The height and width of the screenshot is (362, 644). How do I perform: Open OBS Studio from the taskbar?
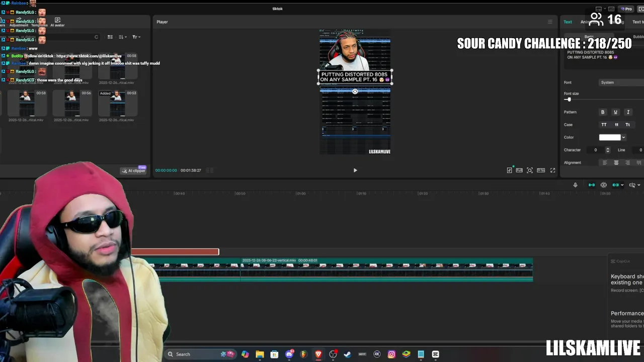[333, 354]
